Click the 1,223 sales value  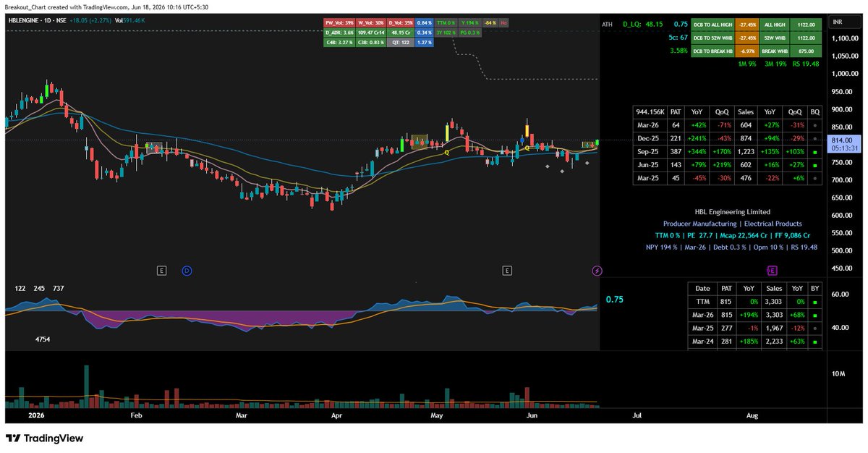[x=745, y=152]
